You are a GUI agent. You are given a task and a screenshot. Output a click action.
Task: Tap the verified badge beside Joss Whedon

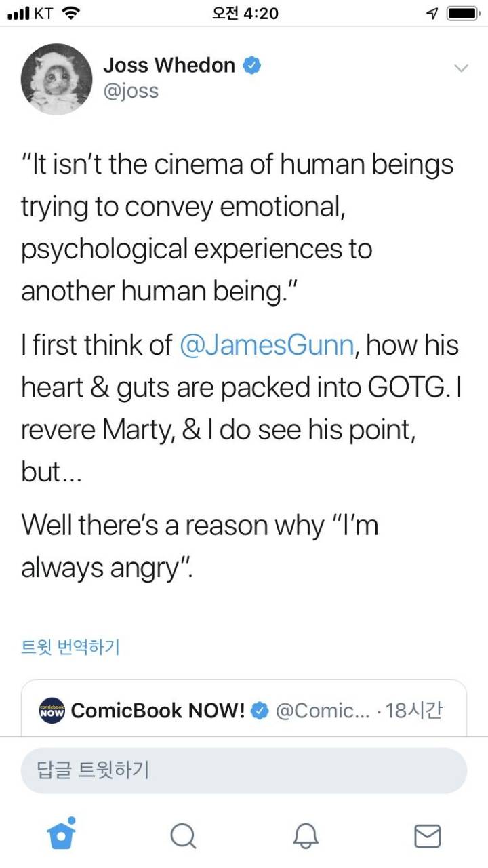click(252, 66)
